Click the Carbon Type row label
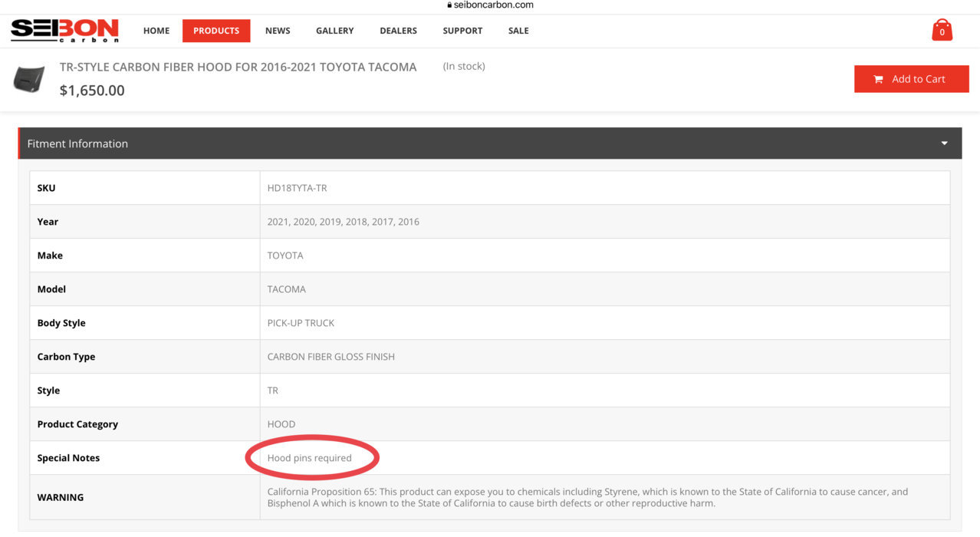The width and height of the screenshot is (980, 537). point(66,357)
